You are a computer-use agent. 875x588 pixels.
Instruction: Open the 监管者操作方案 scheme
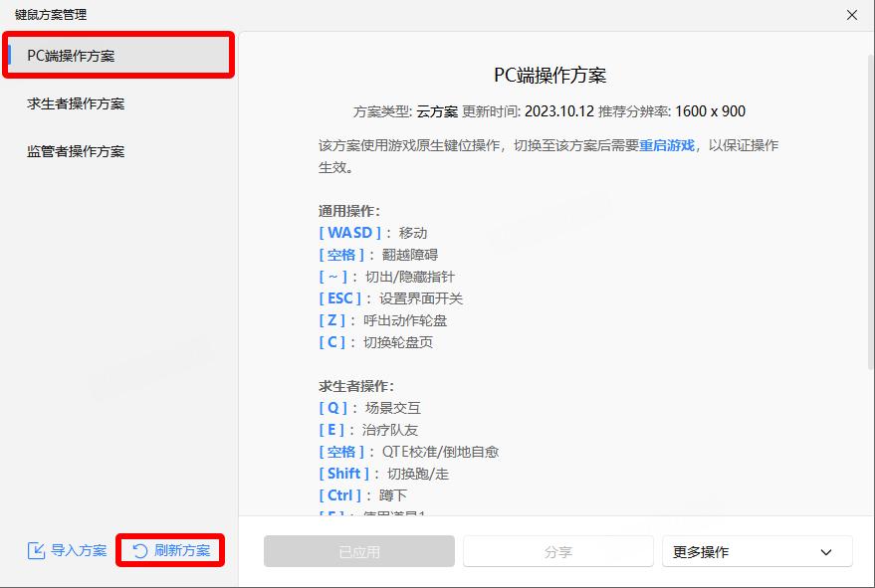pos(76,151)
